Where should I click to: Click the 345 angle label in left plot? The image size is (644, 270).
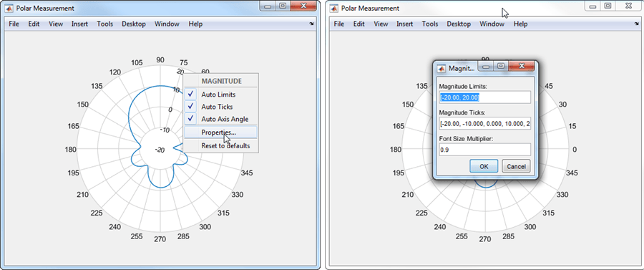coord(247,173)
